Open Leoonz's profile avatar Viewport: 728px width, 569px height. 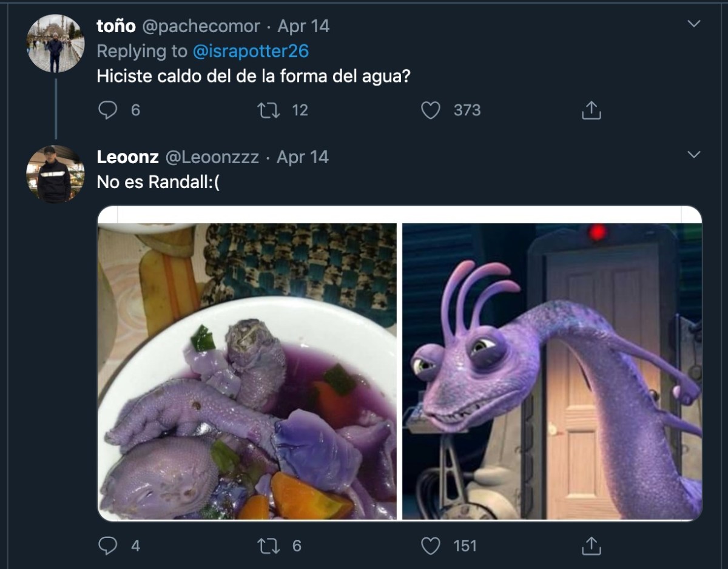pos(55,173)
